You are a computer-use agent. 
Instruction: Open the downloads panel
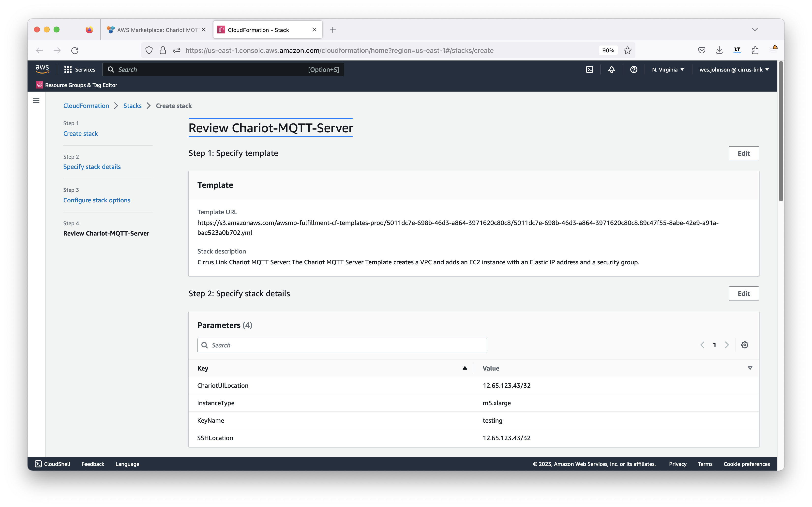[x=719, y=50]
